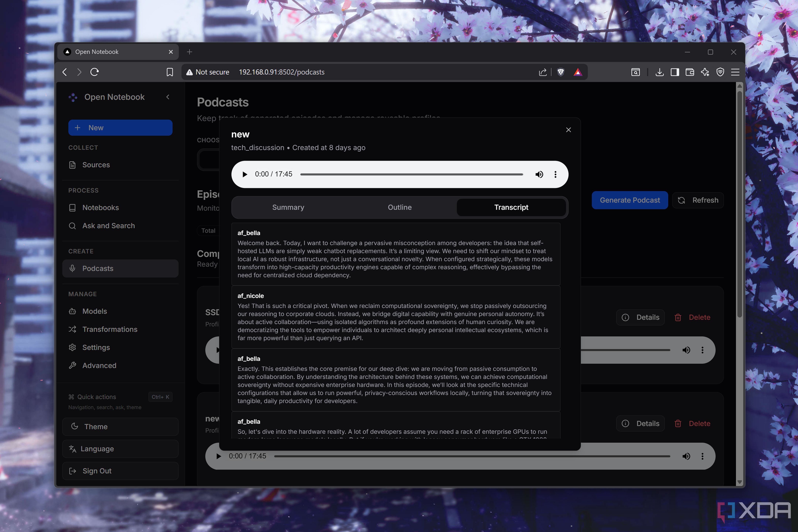Viewport: 798px width, 532px height.
Task: Seek the lower episode card progress bar
Action: [x=472, y=456]
